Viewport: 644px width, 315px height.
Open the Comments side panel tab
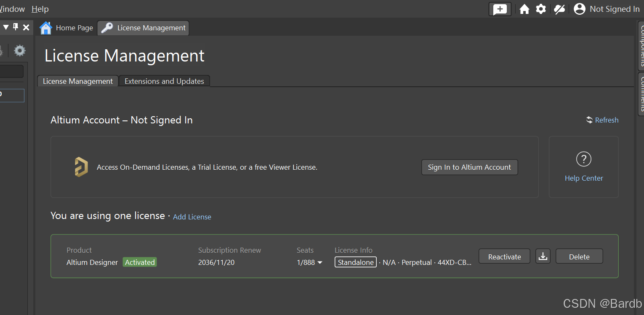pos(641,93)
